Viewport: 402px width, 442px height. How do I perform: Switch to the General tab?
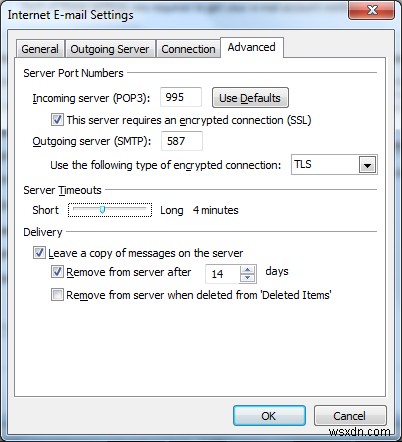[40, 49]
